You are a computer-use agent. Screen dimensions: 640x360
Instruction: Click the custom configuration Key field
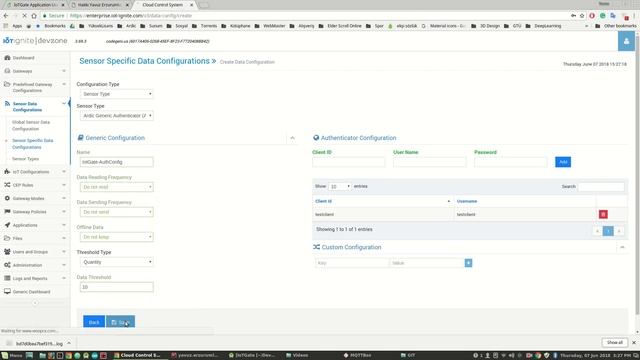(x=352, y=263)
